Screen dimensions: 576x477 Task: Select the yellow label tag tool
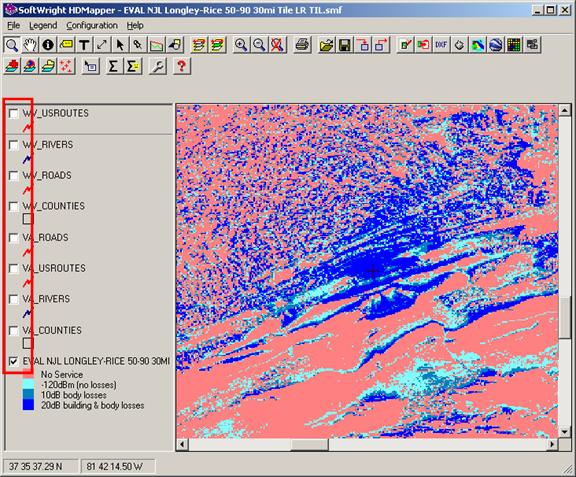[66, 45]
